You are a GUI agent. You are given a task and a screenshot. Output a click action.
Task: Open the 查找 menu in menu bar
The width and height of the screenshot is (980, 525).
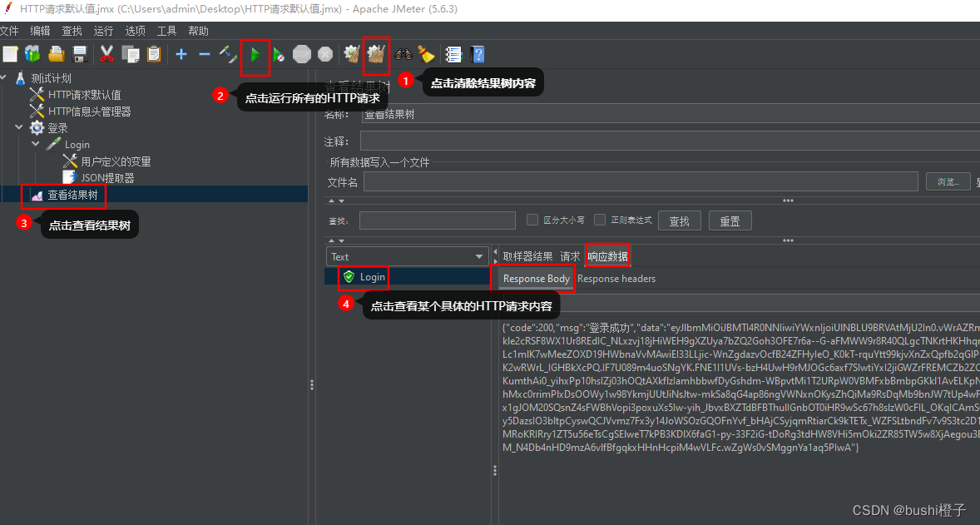72,31
